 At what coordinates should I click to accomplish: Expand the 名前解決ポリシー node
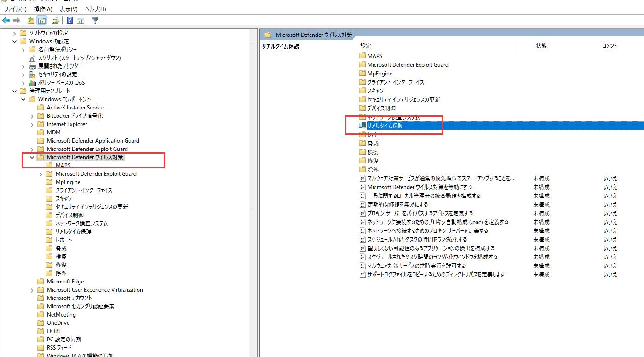pos(23,50)
